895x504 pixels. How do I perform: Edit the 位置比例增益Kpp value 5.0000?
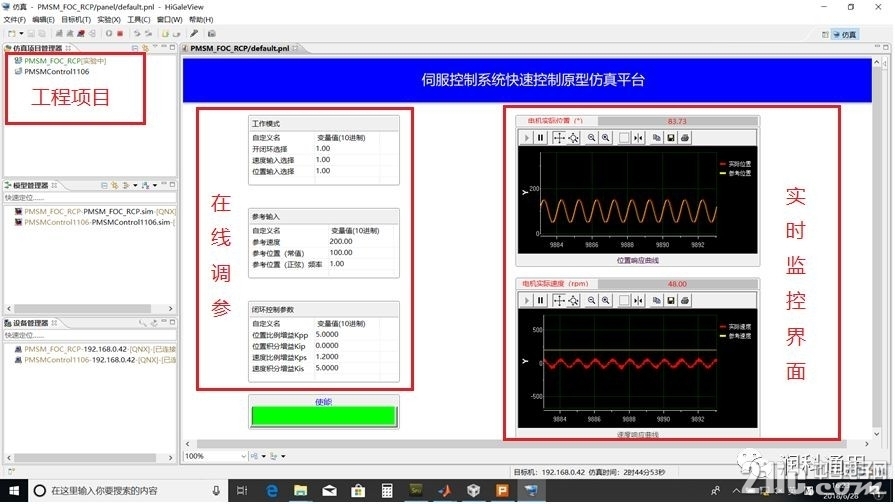tap(326, 334)
